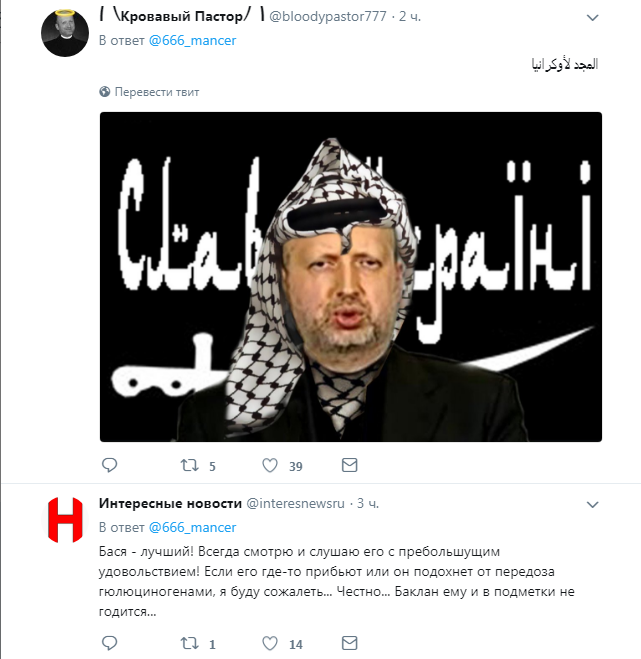Like the tweet with 14 likes
Image resolution: width=641 pixels, height=659 pixels.
point(270,643)
